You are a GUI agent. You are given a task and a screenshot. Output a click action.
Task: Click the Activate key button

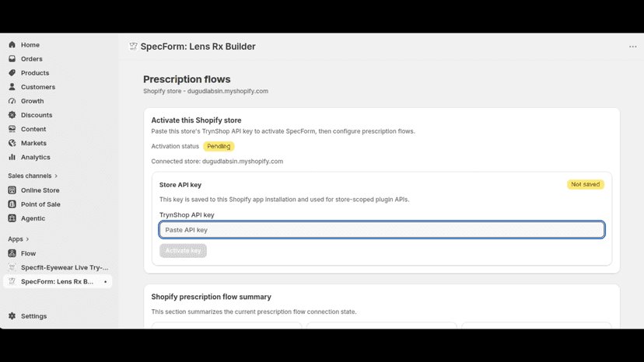click(x=184, y=251)
